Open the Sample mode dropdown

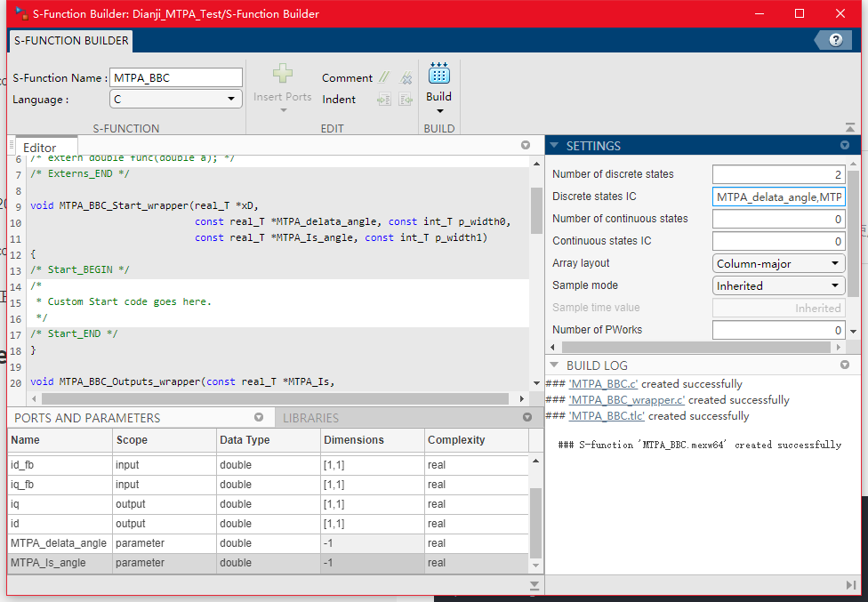point(779,285)
